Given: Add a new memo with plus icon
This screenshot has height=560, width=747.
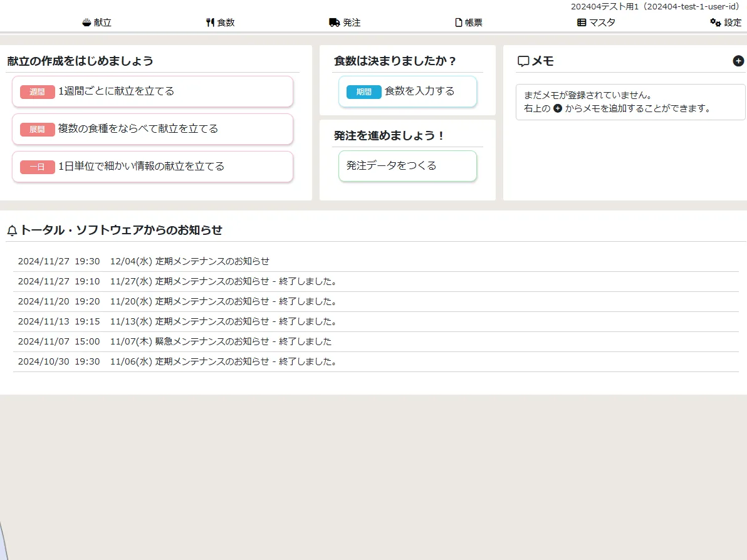Looking at the screenshot, I should pyautogui.click(x=738, y=61).
